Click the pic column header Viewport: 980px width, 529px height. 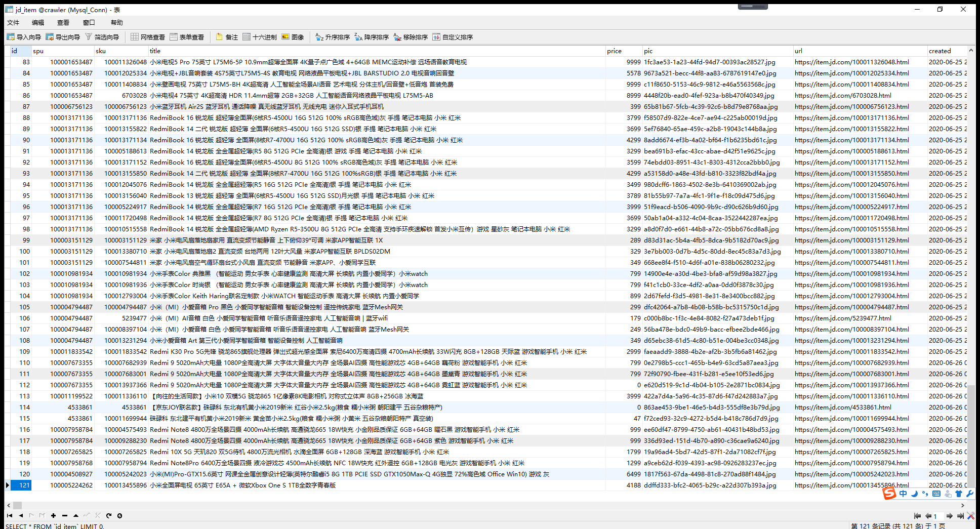tap(717, 51)
